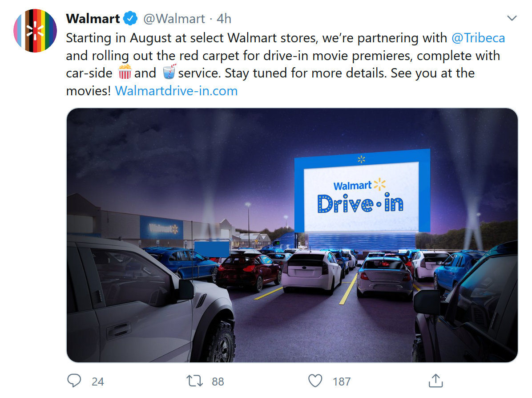Click the 24 replies count
Viewport: 532px width, 398px height.
98,382
